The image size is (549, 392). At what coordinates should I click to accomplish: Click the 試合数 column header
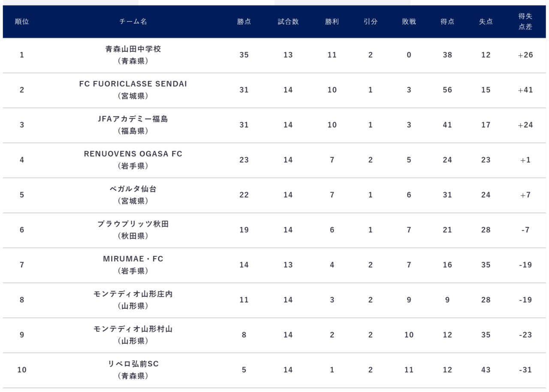pos(288,22)
